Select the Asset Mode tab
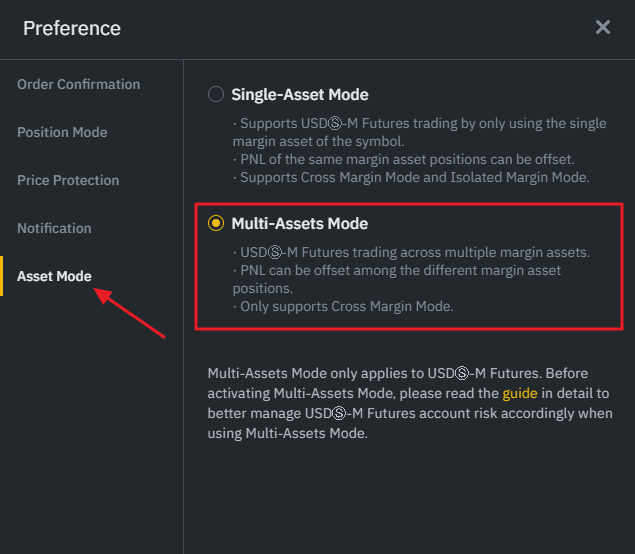The image size is (635, 554). 54,277
